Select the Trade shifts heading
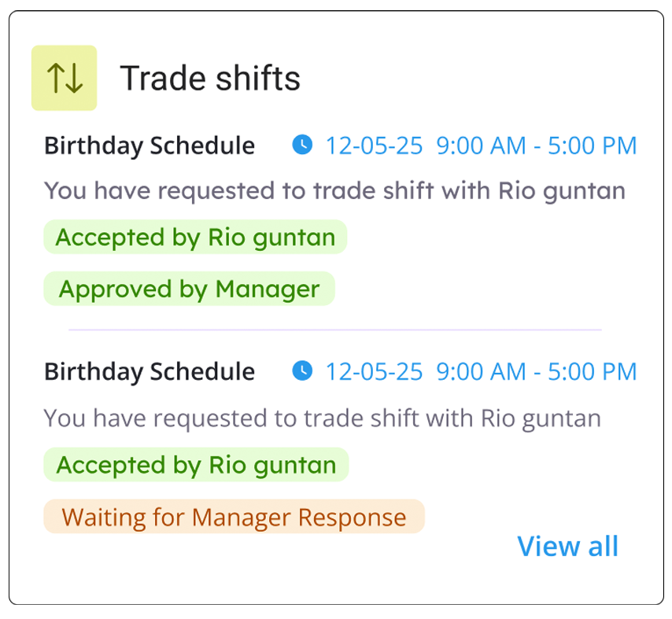The width and height of the screenshot is (672, 619). 210,79
